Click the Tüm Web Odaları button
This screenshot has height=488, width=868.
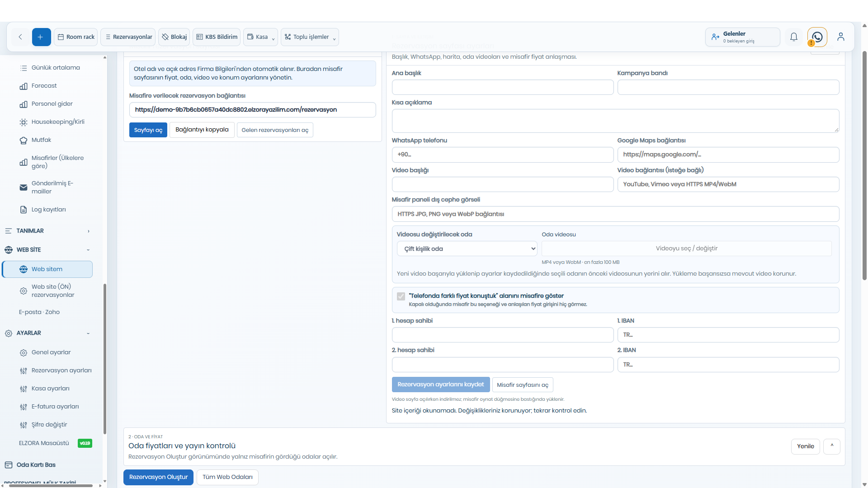coord(227,477)
